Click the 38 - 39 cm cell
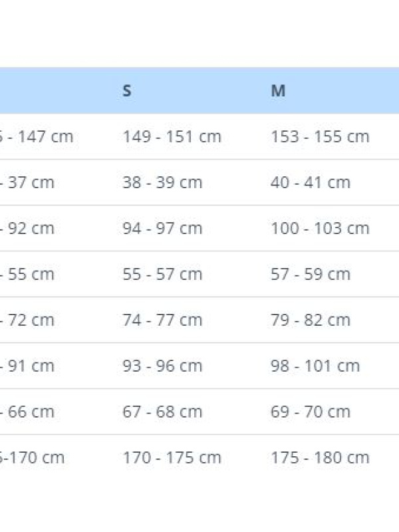 click(162, 183)
